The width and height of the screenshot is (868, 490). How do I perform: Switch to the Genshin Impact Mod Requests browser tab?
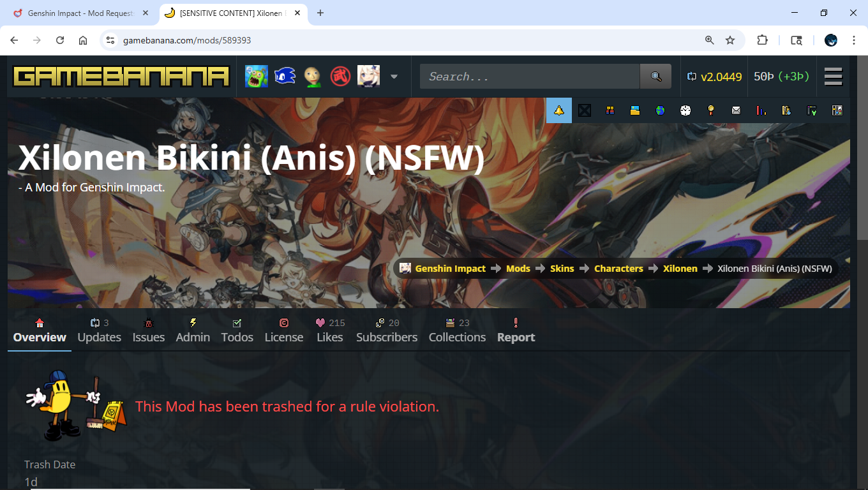pos(82,13)
